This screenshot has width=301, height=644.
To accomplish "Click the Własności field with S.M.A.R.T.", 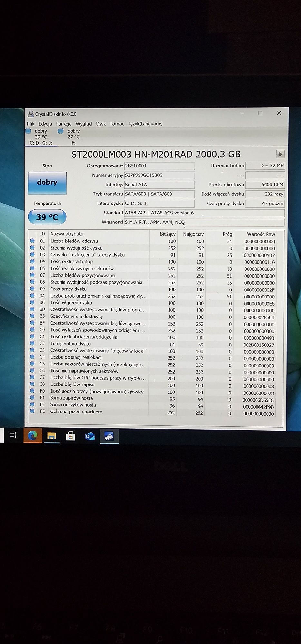I will point(204,222).
